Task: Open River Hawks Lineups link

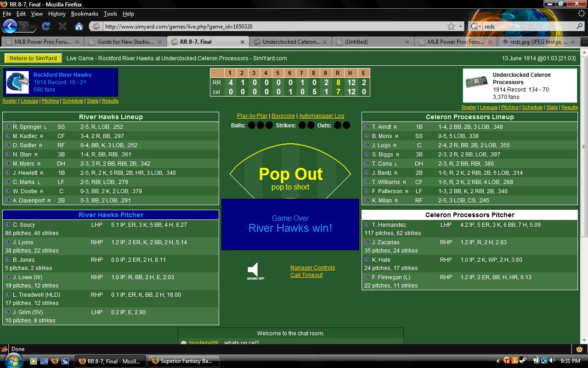Action: pyautogui.click(x=29, y=101)
